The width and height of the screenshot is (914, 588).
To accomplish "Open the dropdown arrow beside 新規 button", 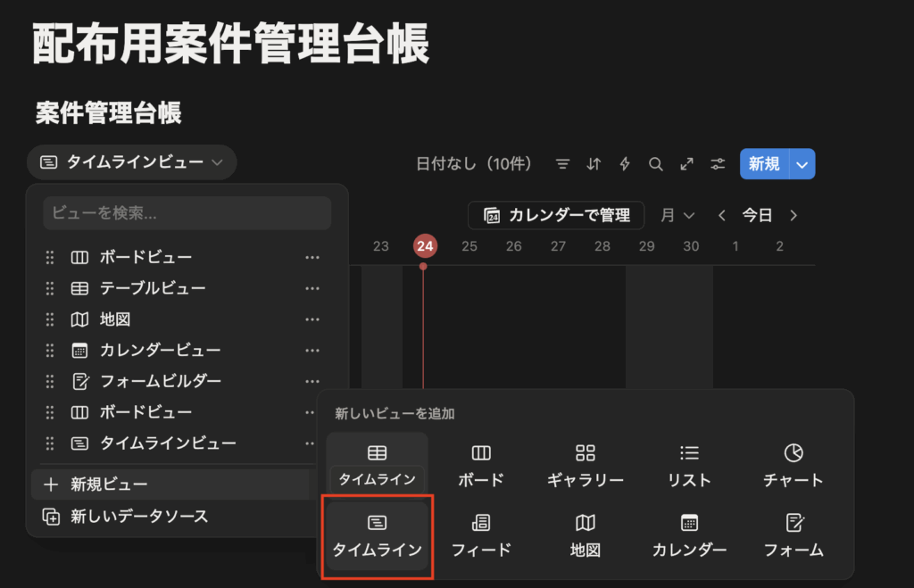I will point(802,164).
